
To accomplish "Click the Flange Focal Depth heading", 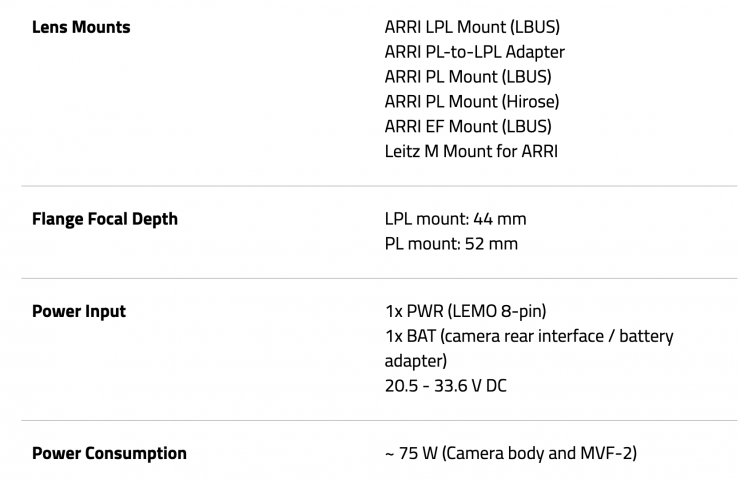I will (105, 219).
